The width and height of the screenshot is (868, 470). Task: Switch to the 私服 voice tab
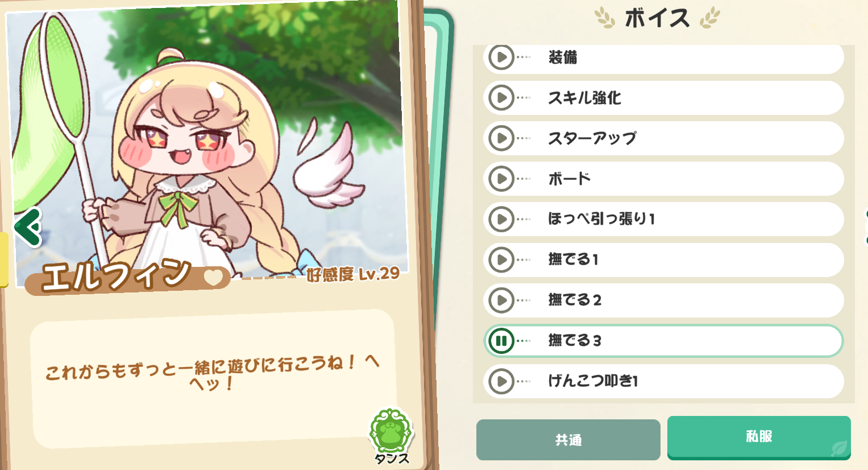759,437
